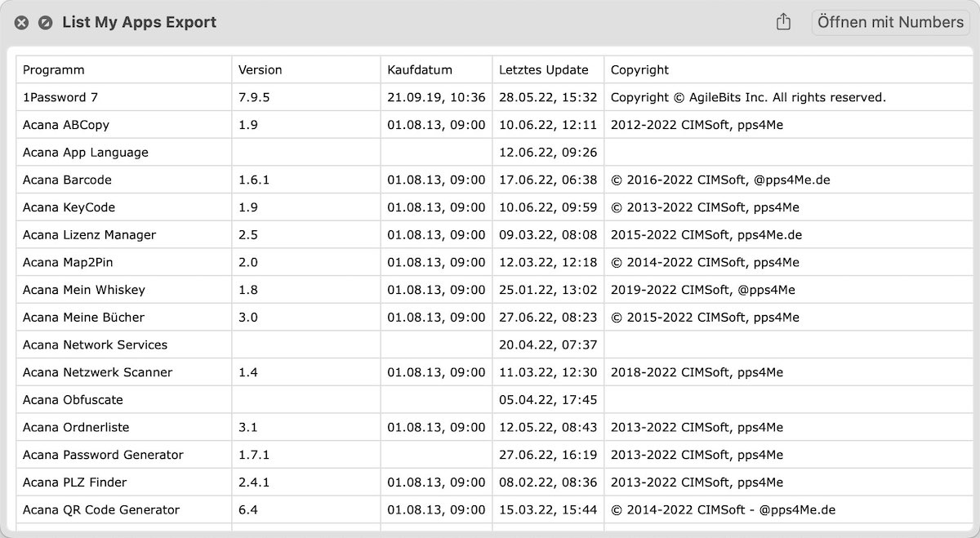This screenshot has height=538, width=980.
Task: Select the 'Acana Meine Bücher' cell
Action: tap(124, 317)
